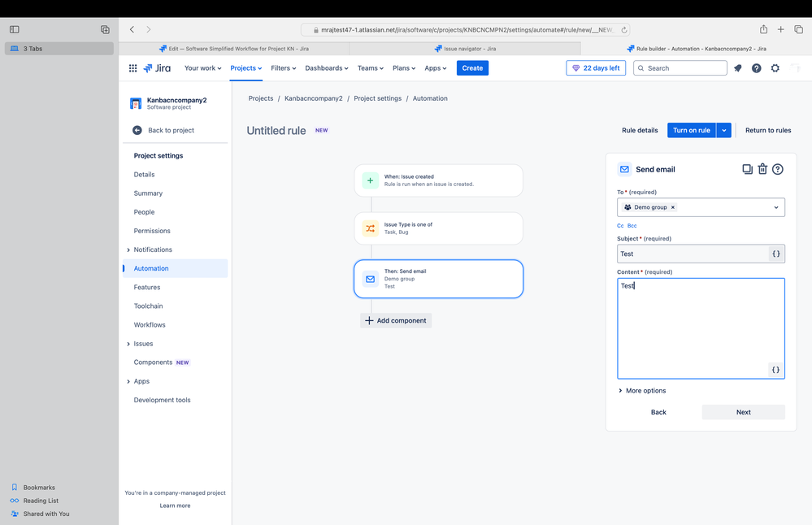This screenshot has height=525, width=812.
Task: Toggle the Safari sidebar icon
Action: pos(15,29)
